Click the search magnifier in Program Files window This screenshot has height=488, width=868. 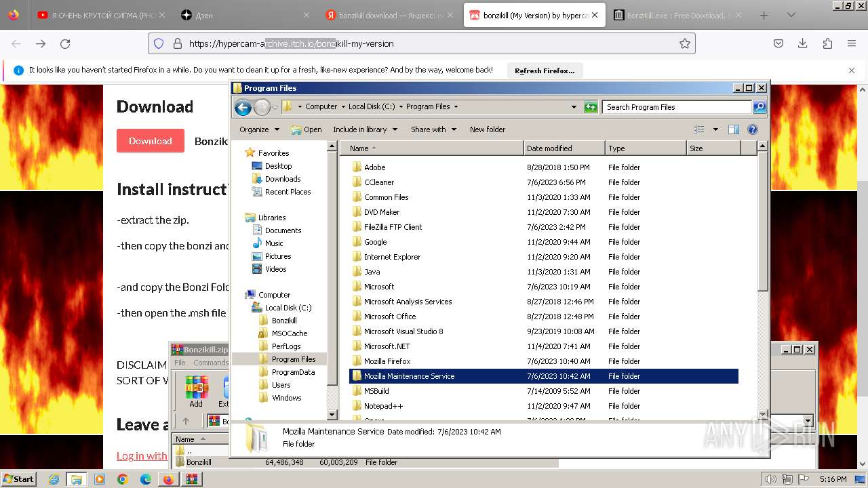(759, 107)
